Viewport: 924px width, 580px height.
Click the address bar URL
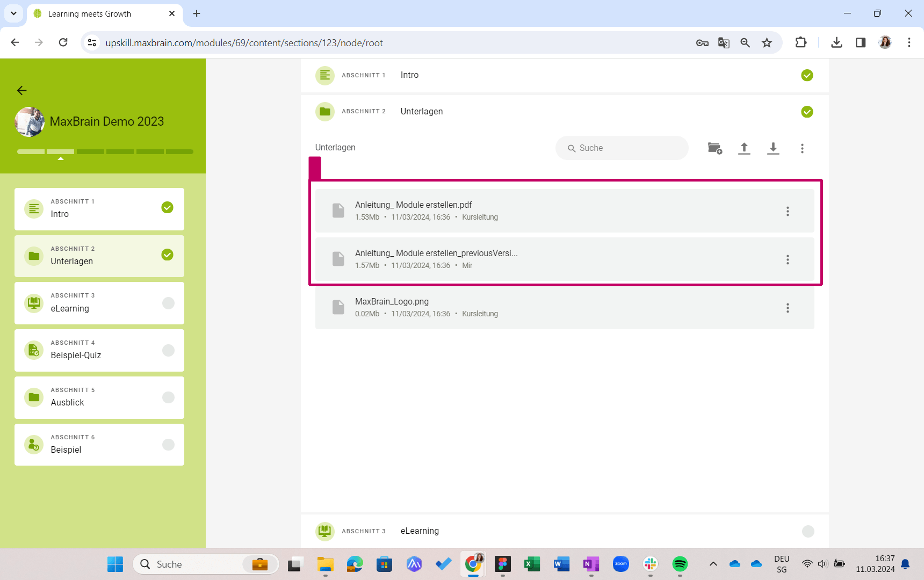244,42
